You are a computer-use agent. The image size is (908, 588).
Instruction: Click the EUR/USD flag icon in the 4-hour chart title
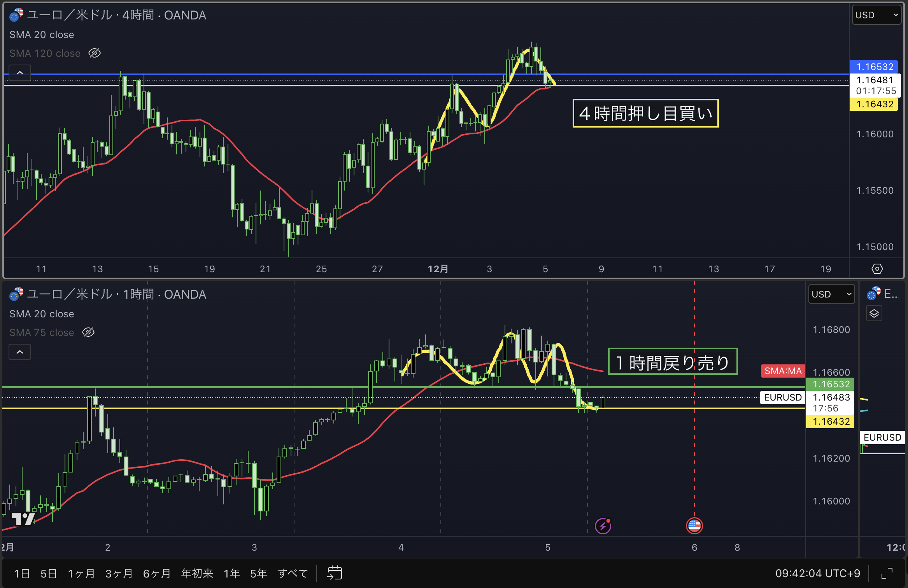click(x=16, y=15)
